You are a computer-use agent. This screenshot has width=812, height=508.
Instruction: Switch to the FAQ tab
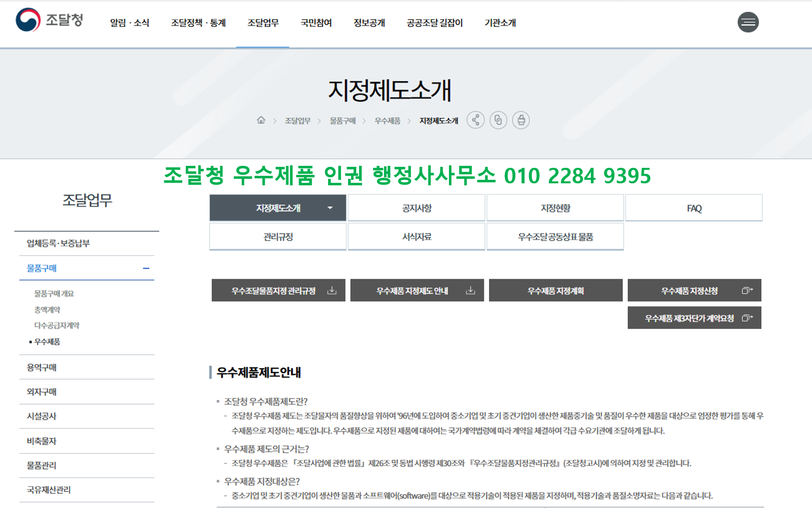pos(694,208)
